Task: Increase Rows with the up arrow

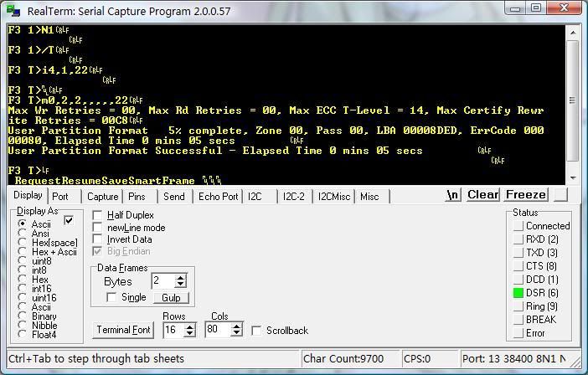Action: tap(190, 326)
